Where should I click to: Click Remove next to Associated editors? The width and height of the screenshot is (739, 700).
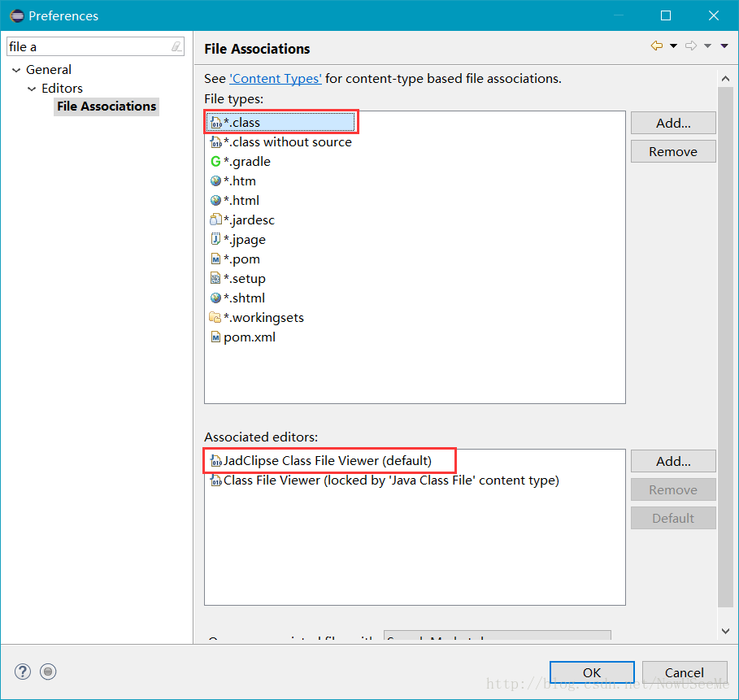tap(673, 489)
